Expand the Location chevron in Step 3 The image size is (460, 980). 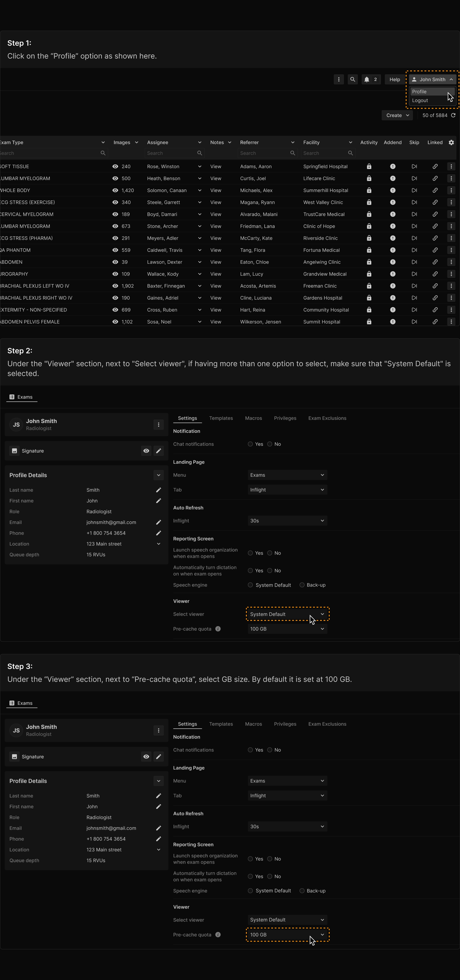(x=159, y=849)
